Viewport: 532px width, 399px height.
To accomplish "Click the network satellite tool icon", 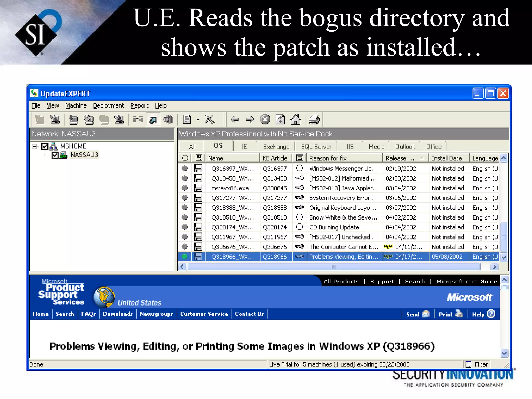I will pos(210,120).
